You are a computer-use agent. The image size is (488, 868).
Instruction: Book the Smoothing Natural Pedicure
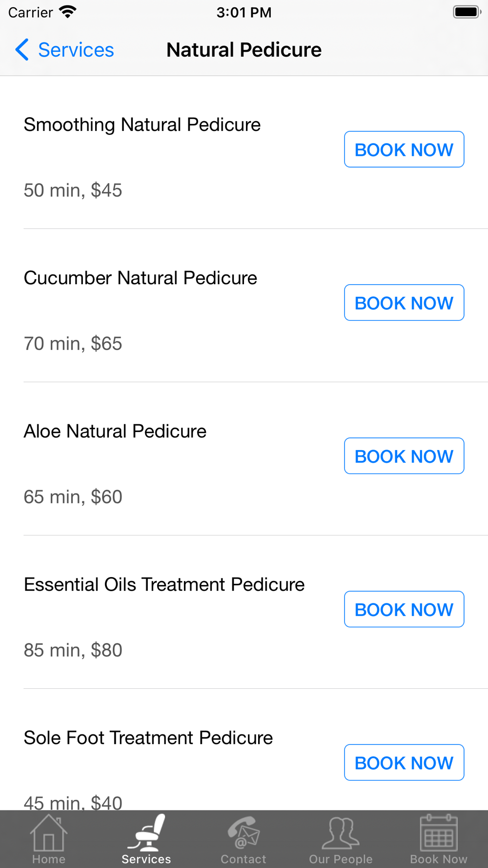(404, 149)
